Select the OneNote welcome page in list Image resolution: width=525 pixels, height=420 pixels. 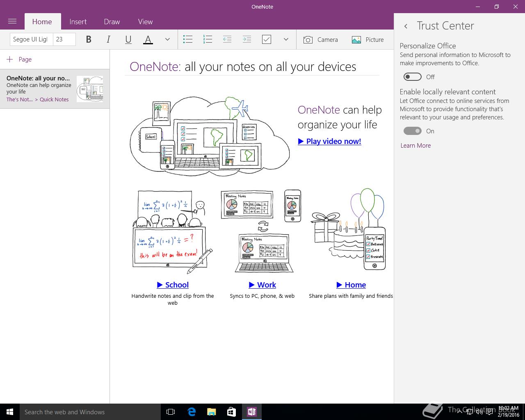(55, 89)
